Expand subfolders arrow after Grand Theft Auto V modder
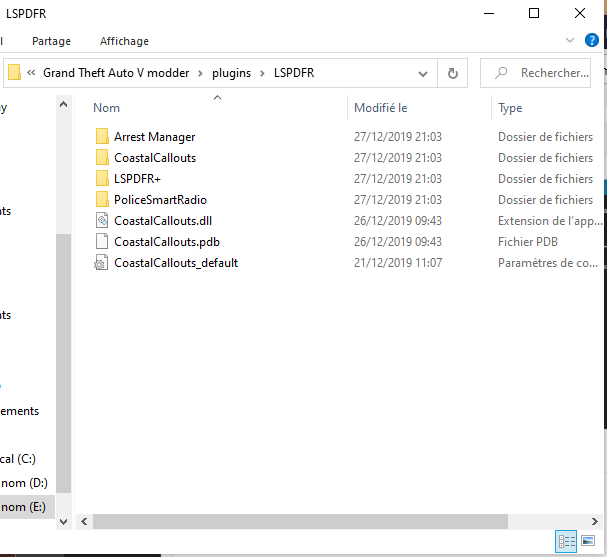This screenshot has height=557, width=607. [x=200, y=73]
